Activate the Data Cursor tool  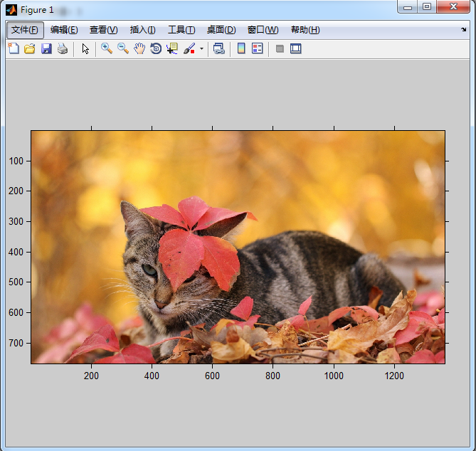[172, 48]
